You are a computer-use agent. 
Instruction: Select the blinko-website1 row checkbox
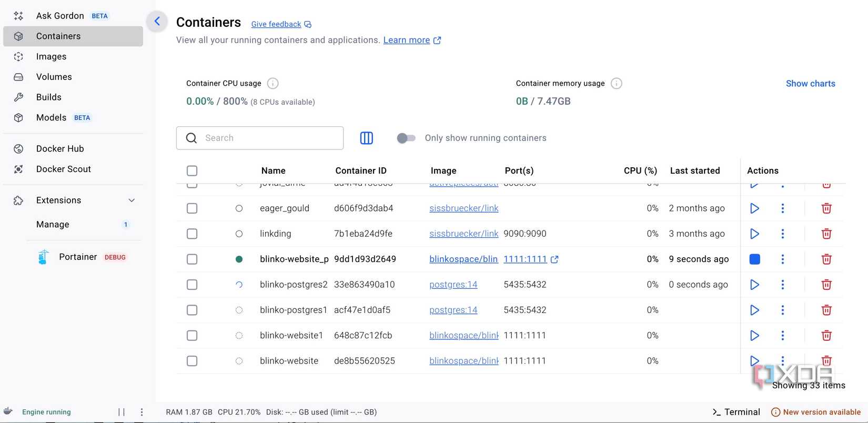coord(192,336)
